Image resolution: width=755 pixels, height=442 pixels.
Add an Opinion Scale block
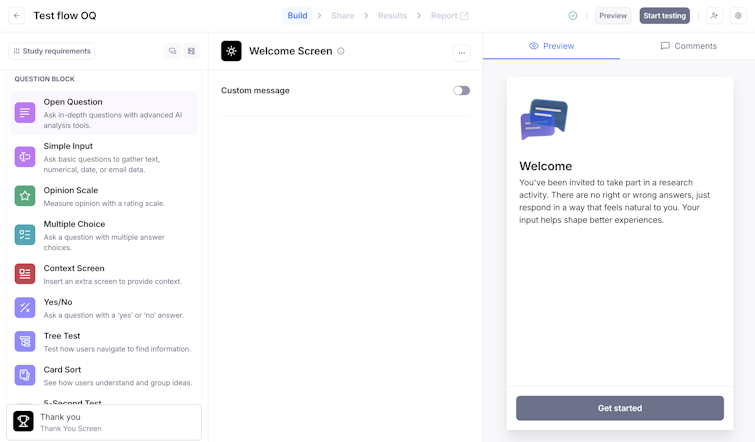point(104,196)
